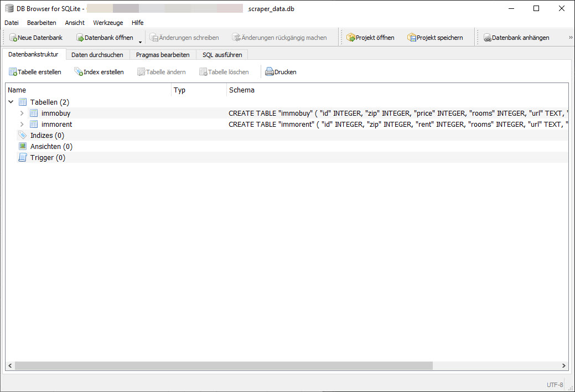575x392 pixels.
Task: Click the Schema column header
Action: tap(242, 90)
